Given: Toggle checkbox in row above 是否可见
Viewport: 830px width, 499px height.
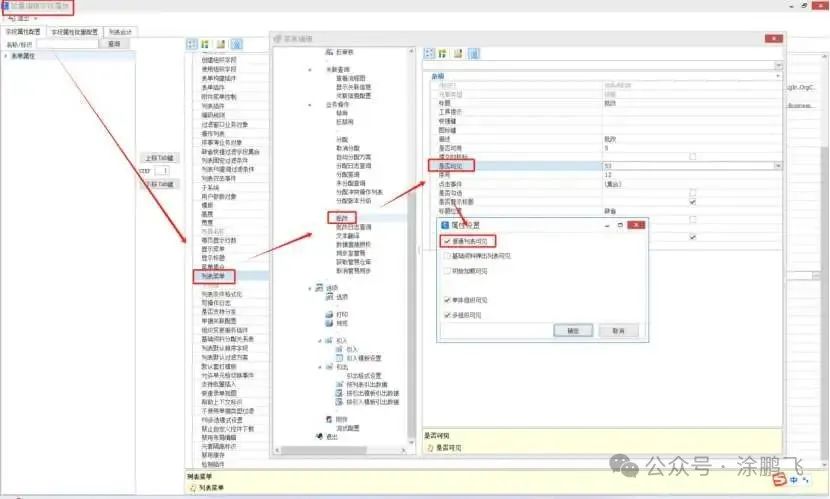Looking at the screenshot, I should [x=692, y=157].
